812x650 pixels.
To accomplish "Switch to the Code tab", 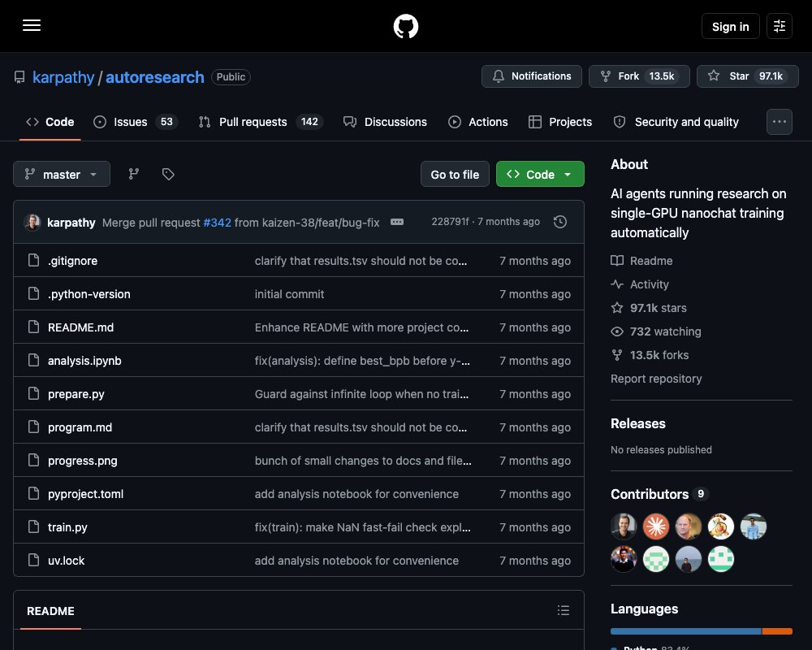I will pyautogui.click(x=50, y=122).
